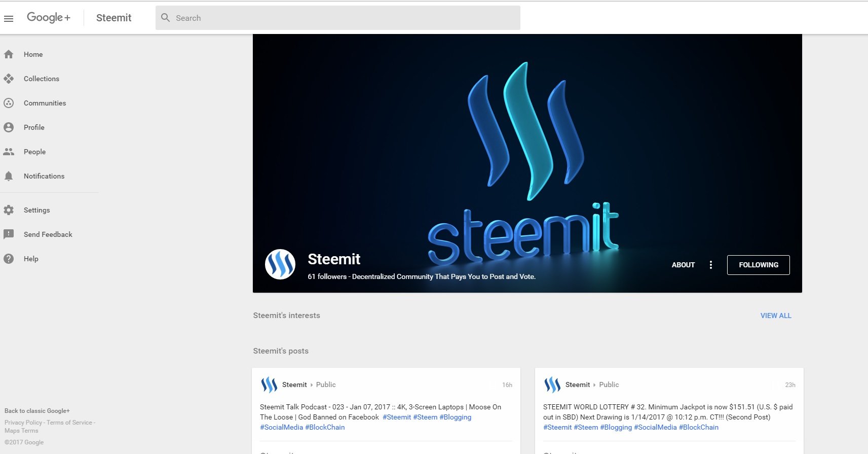Click the Steemit profile avatar on cover

pyautogui.click(x=280, y=264)
